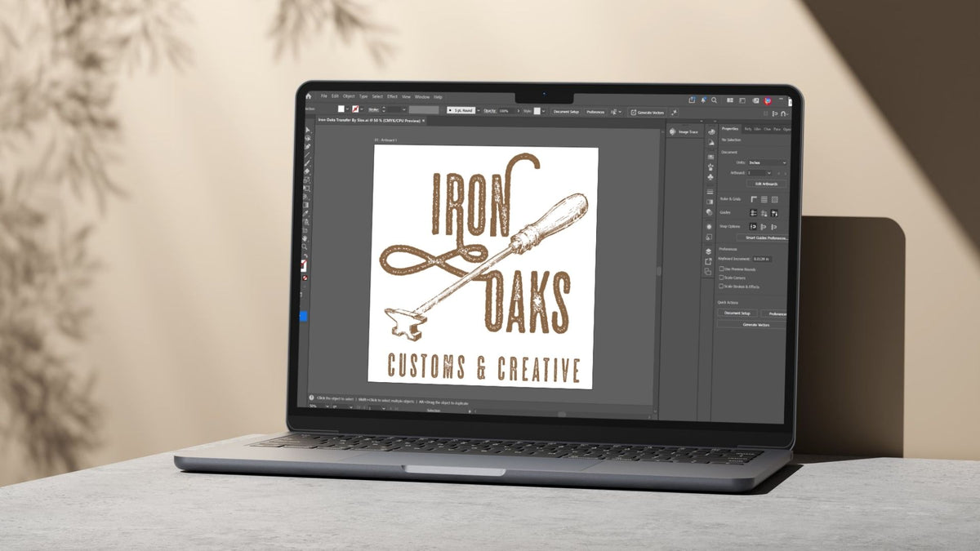Open the Asset Export dock icon

point(708,261)
